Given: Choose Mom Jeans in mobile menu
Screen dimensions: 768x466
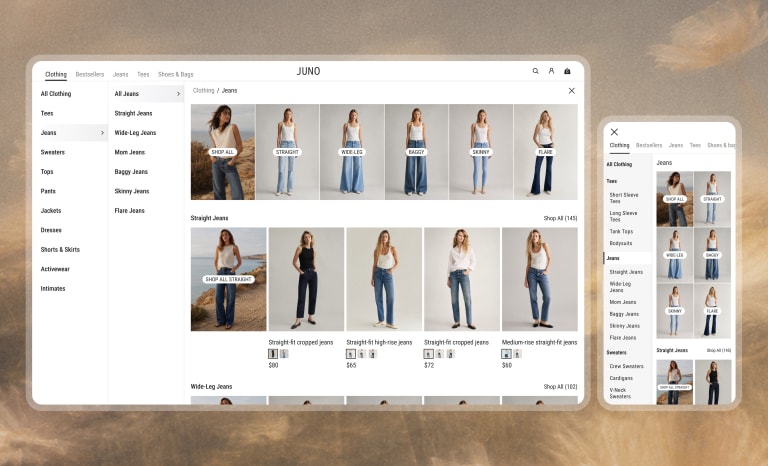Looking at the screenshot, I should pyautogui.click(x=623, y=302).
